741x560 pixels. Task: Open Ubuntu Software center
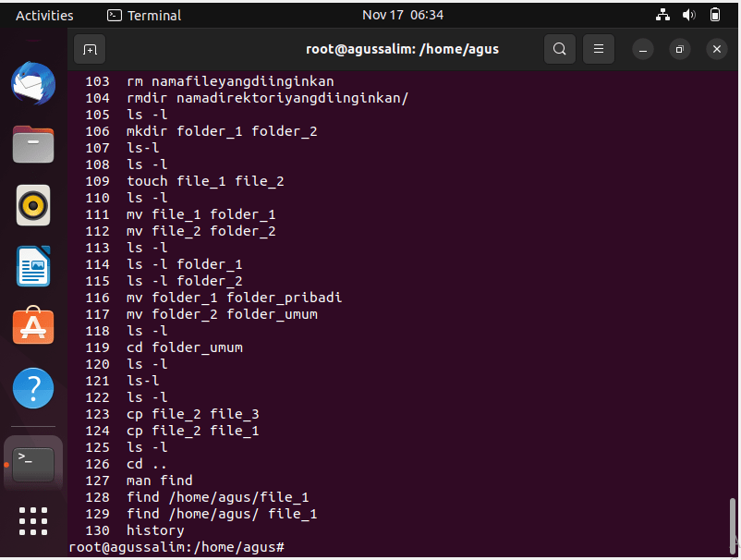click(33, 325)
